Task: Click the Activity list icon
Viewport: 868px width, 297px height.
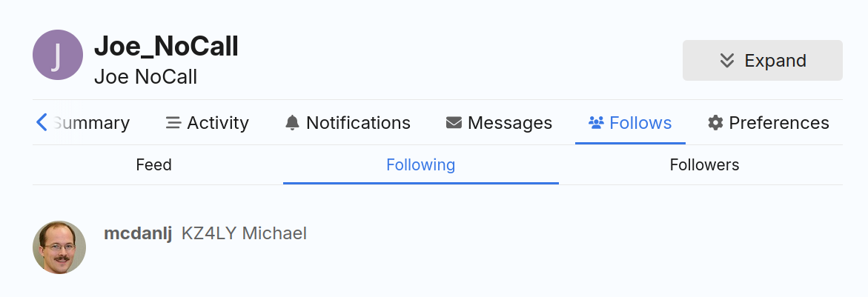Action: point(173,123)
